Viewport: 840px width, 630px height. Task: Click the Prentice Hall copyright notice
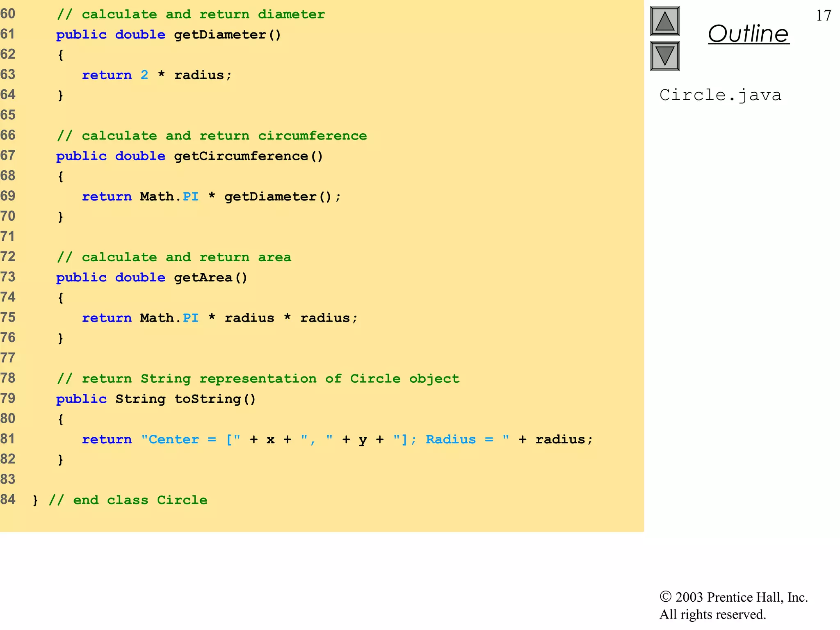733,597
